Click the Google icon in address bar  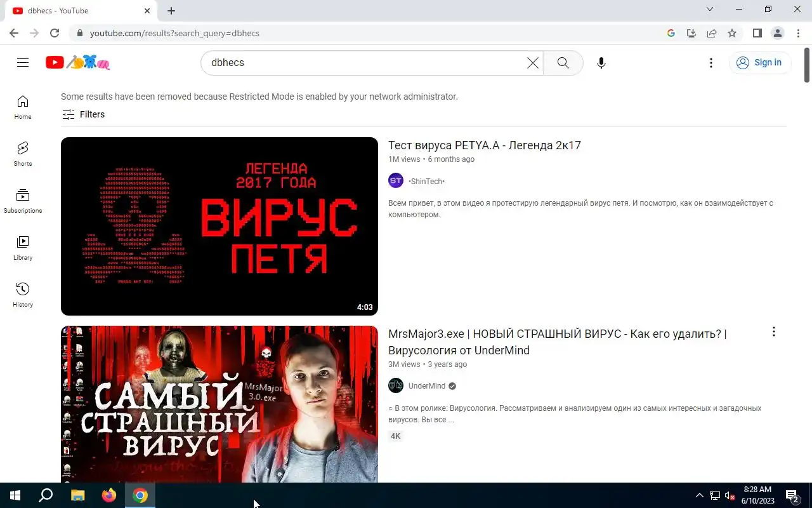pos(671,33)
